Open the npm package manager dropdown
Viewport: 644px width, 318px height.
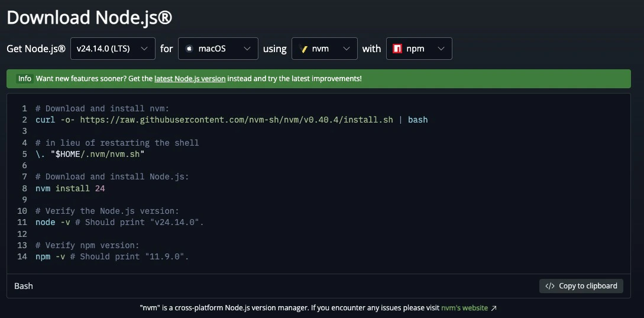point(419,49)
